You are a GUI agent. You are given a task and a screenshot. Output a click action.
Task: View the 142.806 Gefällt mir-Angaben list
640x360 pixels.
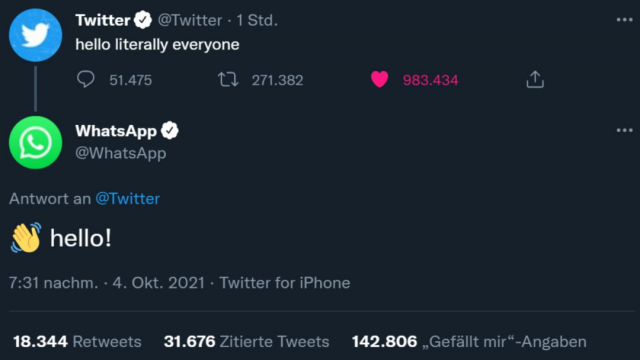pyautogui.click(x=469, y=342)
